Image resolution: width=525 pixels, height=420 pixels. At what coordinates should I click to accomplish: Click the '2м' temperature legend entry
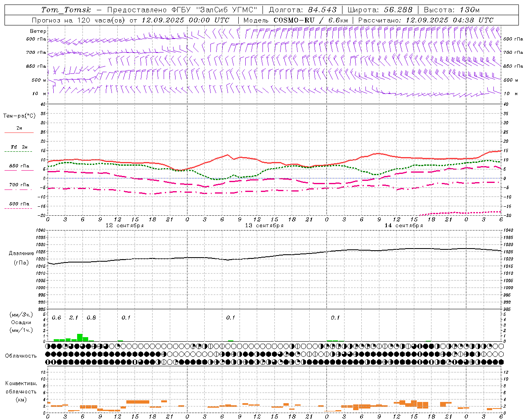[x=19, y=128]
